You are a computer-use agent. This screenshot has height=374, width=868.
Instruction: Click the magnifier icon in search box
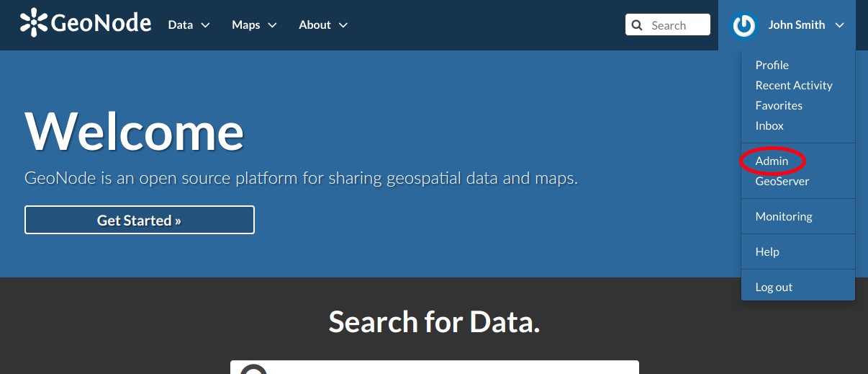637,25
